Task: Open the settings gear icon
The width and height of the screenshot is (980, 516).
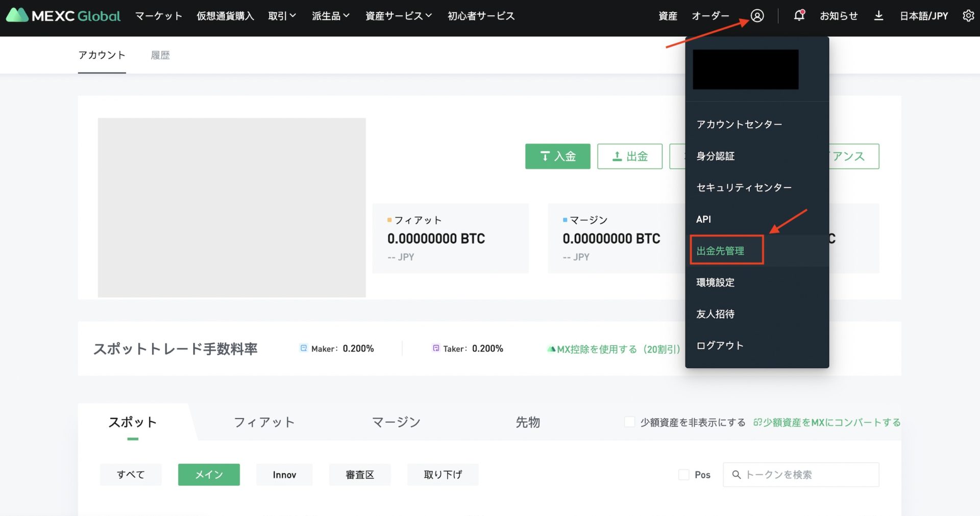Action: point(968,16)
